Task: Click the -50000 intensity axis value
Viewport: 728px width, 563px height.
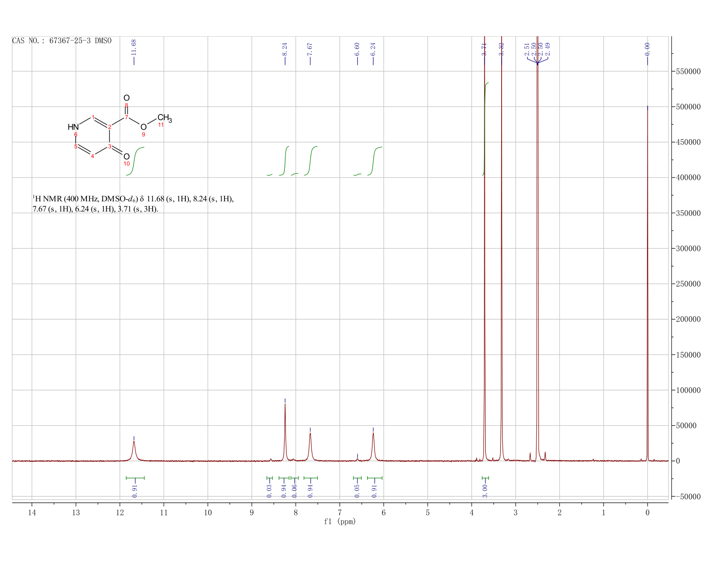Action: click(x=688, y=497)
